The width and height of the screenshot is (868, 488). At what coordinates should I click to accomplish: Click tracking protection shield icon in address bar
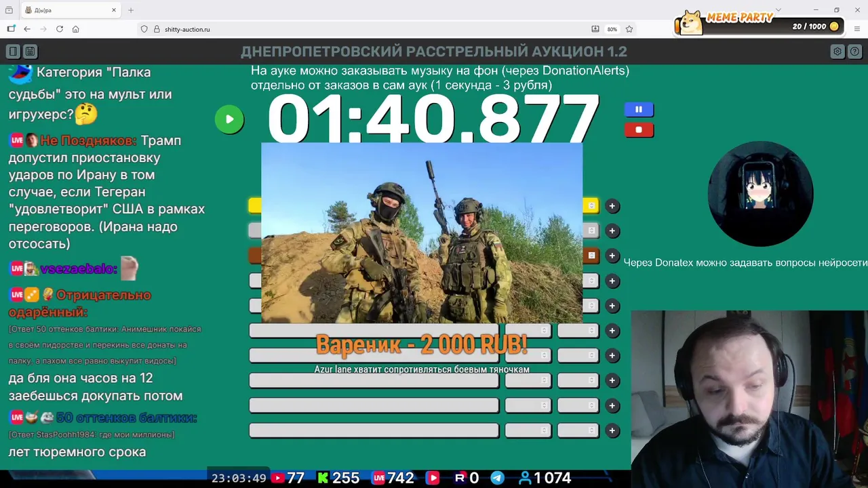pyautogui.click(x=144, y=29)
